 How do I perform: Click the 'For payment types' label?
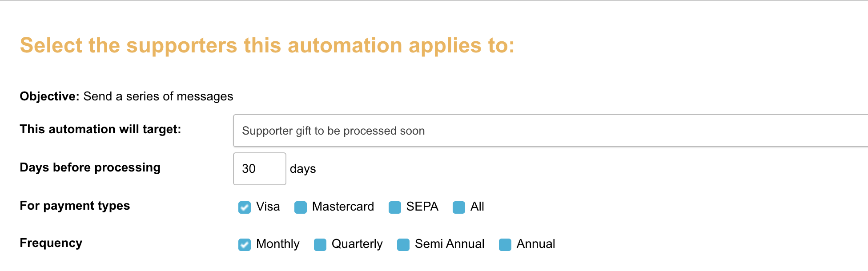[x=75, y=206]
